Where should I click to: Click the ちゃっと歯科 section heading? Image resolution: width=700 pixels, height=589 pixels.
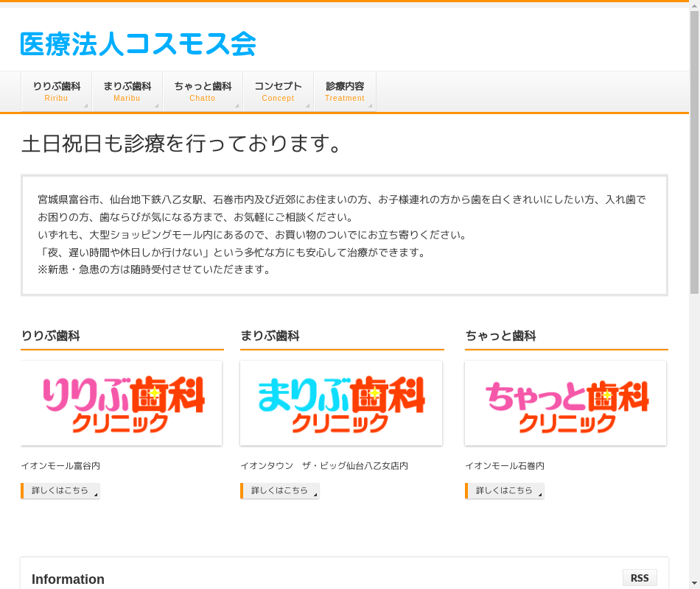click(x=500, y=336)
